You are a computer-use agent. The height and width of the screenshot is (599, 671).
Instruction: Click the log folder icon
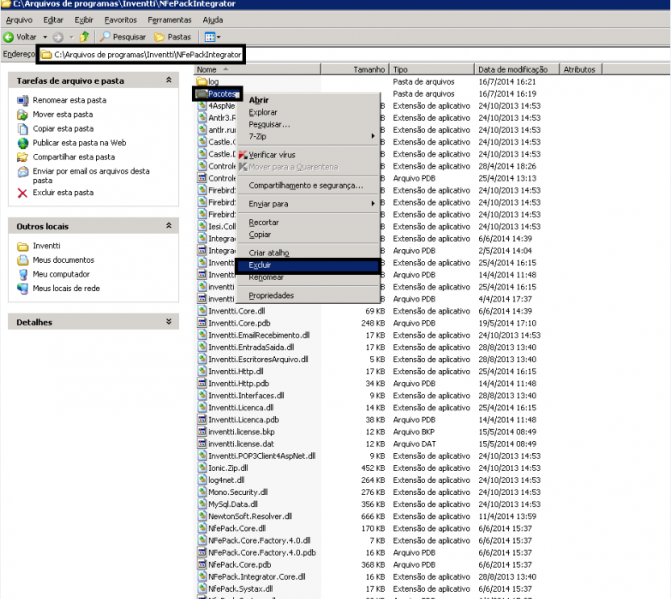click(201, 81)
